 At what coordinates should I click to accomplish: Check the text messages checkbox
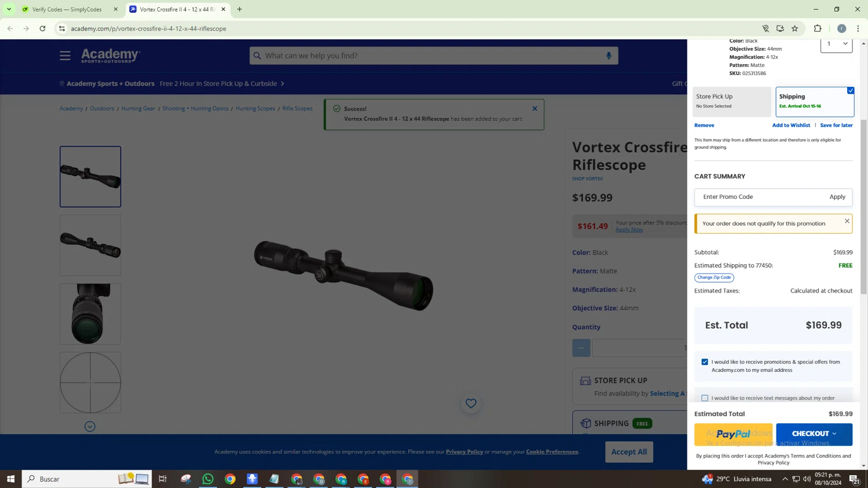tap(705, 398)
